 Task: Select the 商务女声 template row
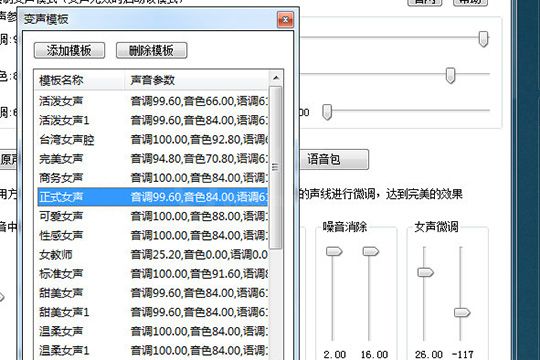click(152, 178)
